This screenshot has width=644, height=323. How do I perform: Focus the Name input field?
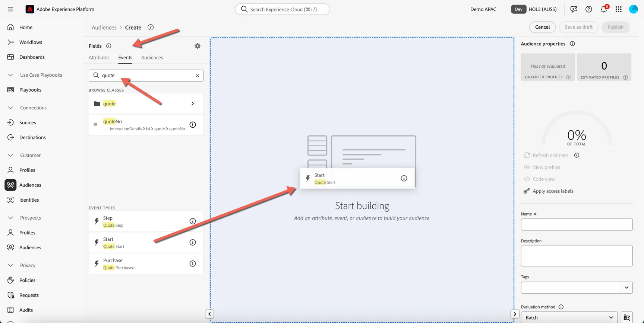(x=577, y=225)
